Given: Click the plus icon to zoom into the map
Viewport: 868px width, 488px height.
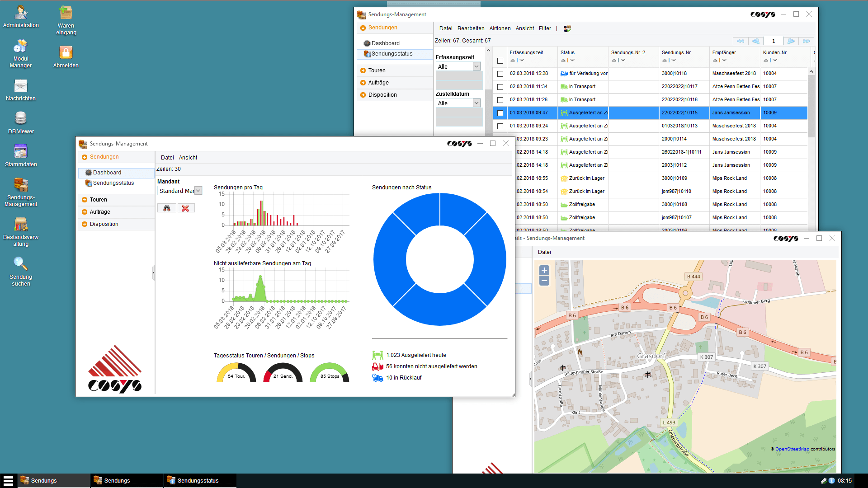Looking at the screenshot, I should [544, 270].
